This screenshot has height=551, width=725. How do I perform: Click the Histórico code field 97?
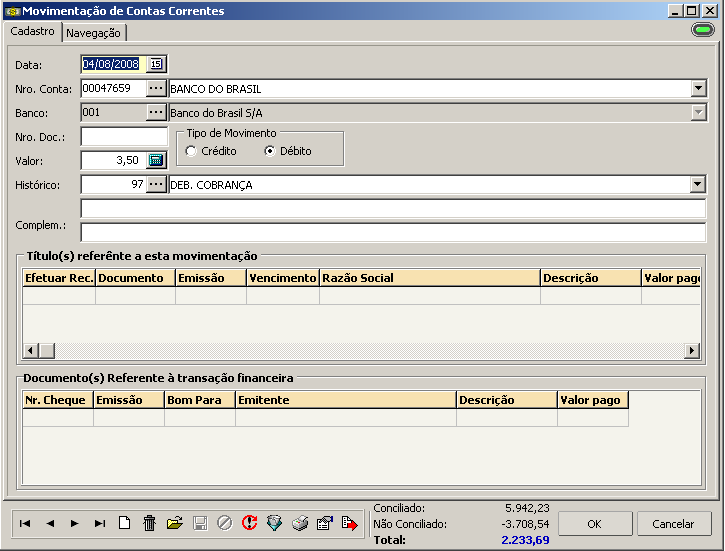click(x=114, y=184)
